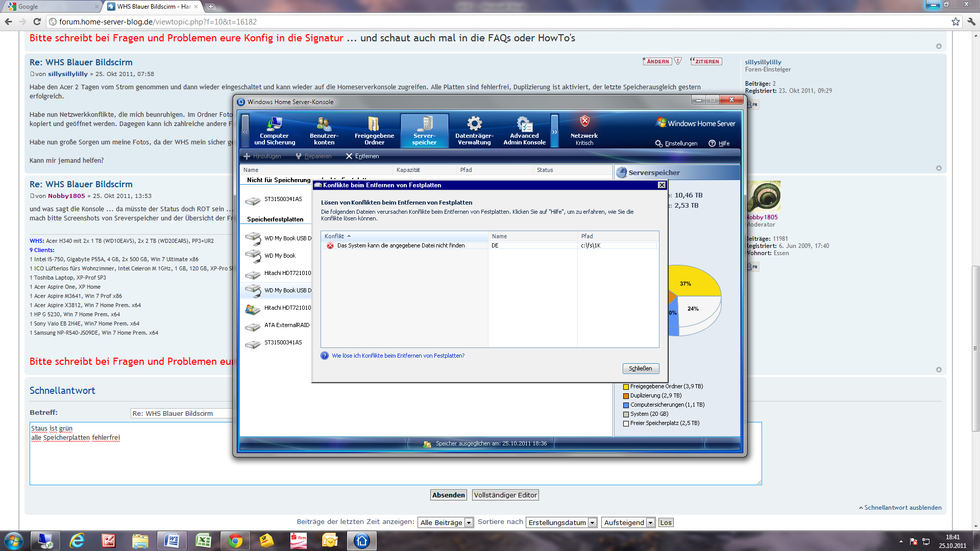Click Betreff input field

click(x=182, y=413)
